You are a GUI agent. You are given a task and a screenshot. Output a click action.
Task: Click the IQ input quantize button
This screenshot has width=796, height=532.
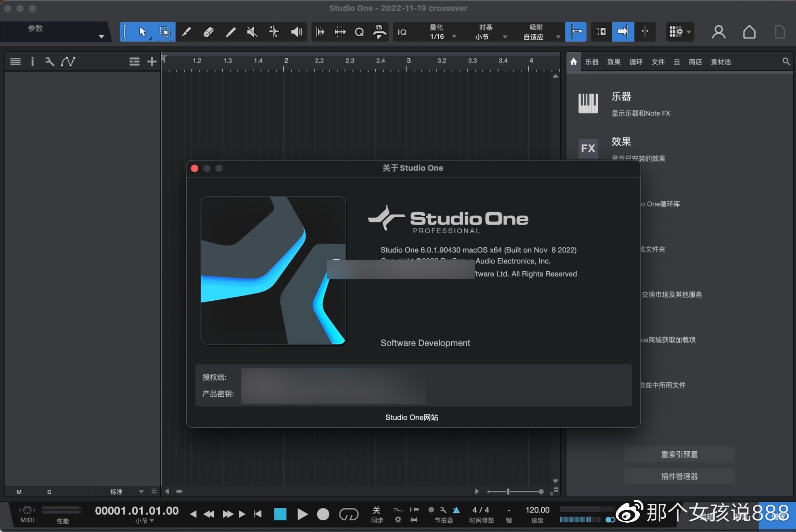tap(402, 32)
